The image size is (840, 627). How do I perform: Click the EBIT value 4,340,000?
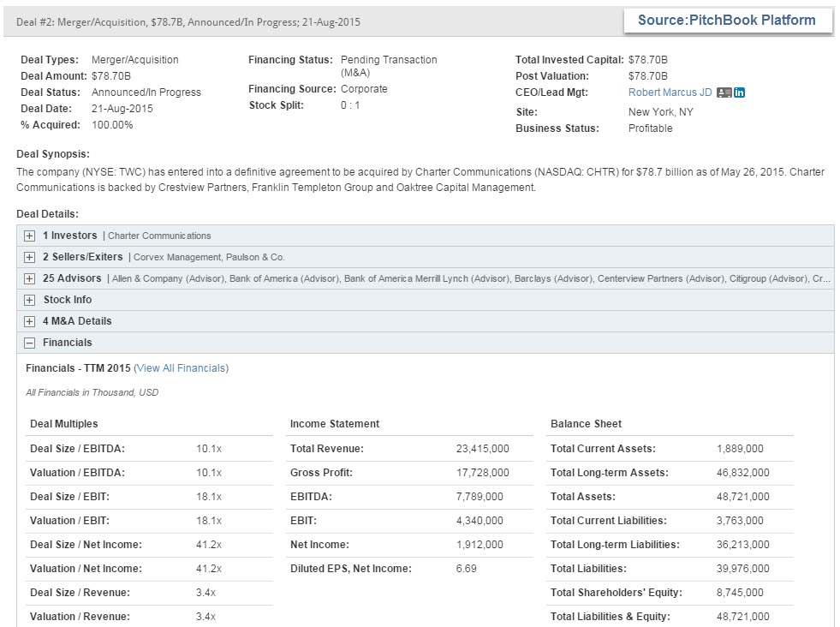point(480,520)
